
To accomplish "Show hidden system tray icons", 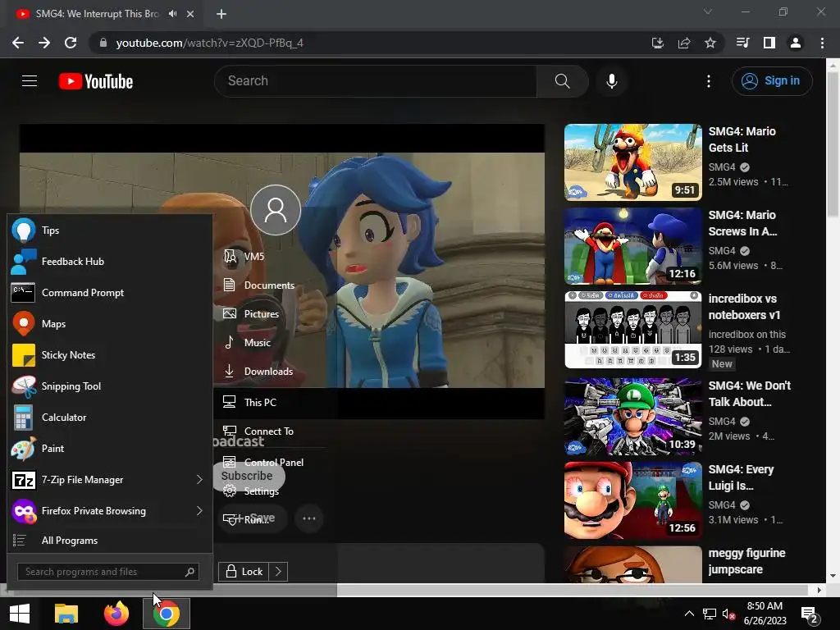I will [689, 614].
